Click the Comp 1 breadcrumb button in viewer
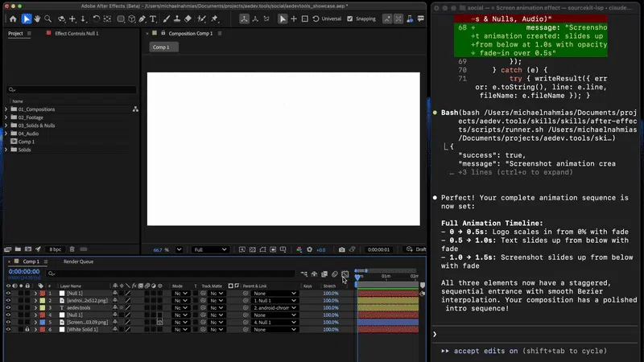The width and height of the screenshot is (644, 362). pyautogui.click(x=163, y=47)
